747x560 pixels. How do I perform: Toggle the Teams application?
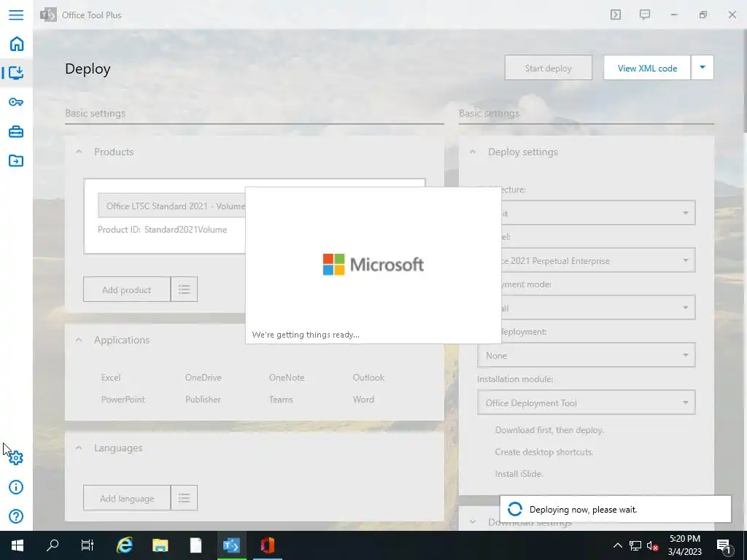[281, 399]
